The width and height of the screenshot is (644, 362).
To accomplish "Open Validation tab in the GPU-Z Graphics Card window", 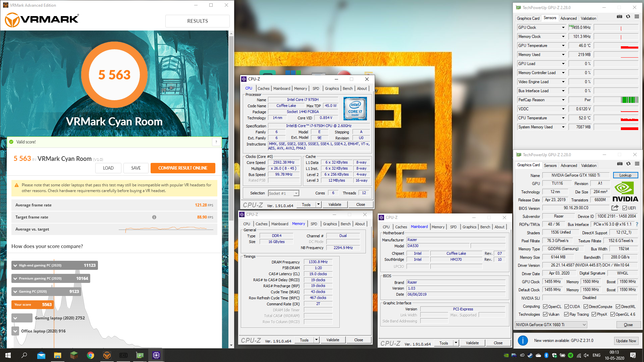I will click(589, 166).
